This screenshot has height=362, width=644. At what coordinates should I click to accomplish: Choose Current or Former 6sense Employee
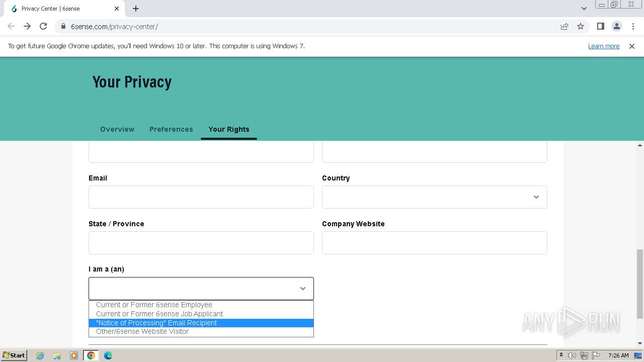tap(201, 305)
